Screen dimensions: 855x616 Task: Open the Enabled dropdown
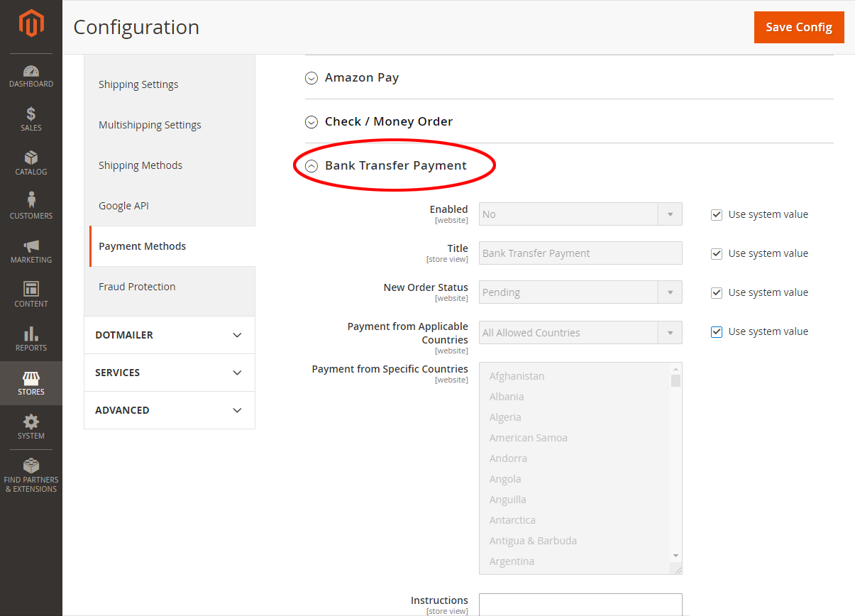click(x=580, y=214)
